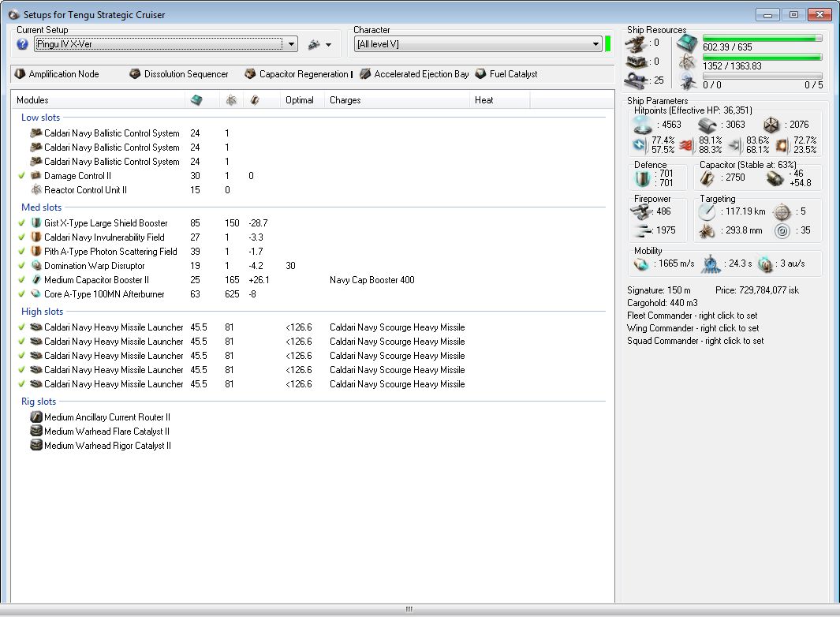Open the Character dropdown showing All level V
Viewport: 840px width, 624px height.
point(595,44)
